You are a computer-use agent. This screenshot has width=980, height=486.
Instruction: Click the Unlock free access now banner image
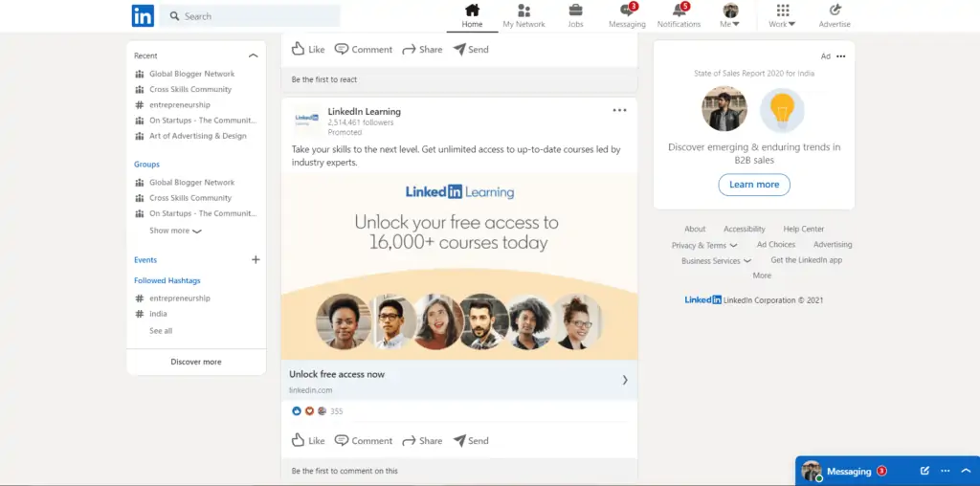[458, 266]
